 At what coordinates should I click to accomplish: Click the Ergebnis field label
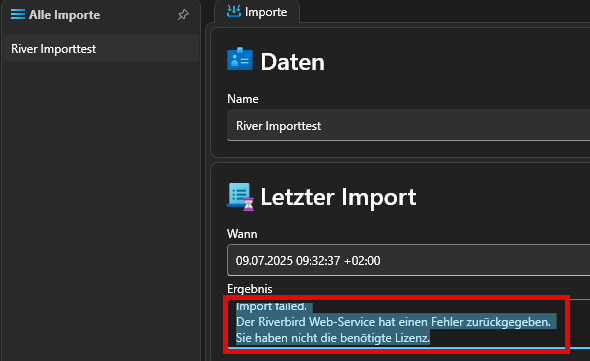pyautogui.click(x=249, y=289)
